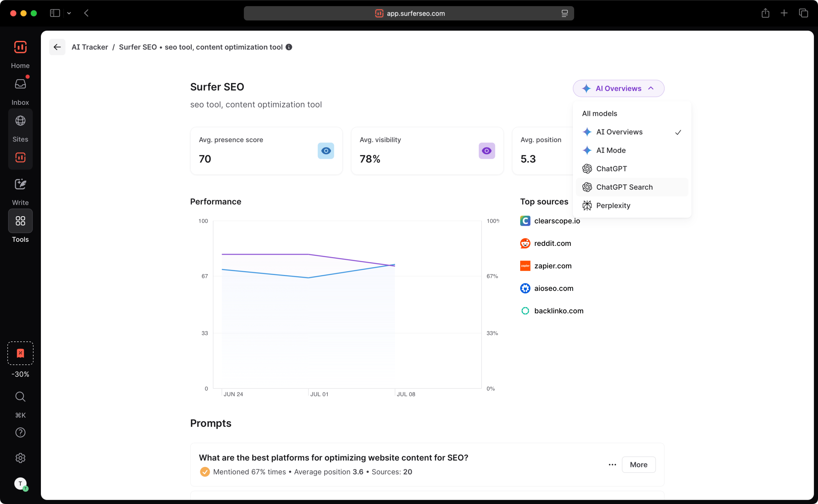The image size is (818, 504).
Task: Toggle the eye on Avg. presence score
Action: pyautogui.click(x=326, y=151)
